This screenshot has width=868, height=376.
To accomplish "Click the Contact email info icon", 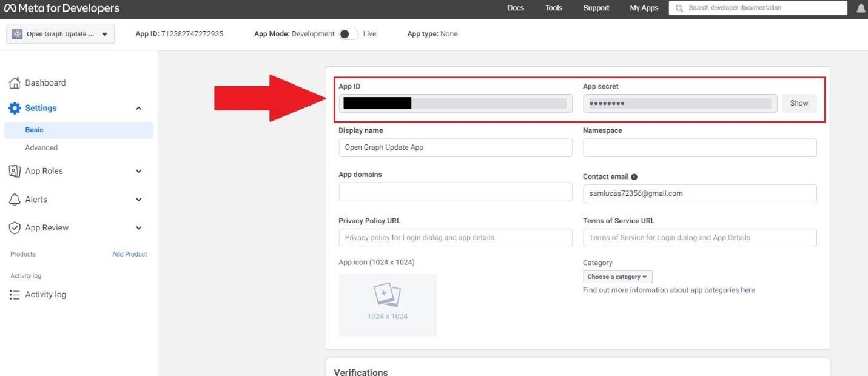I will [634, 177].
